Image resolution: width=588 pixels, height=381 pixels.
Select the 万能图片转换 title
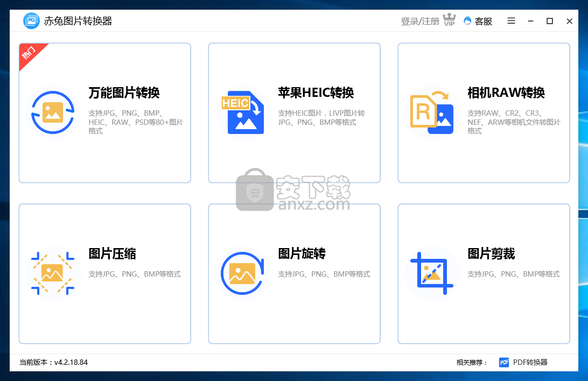pyautogui.click(x=124, y=93)
